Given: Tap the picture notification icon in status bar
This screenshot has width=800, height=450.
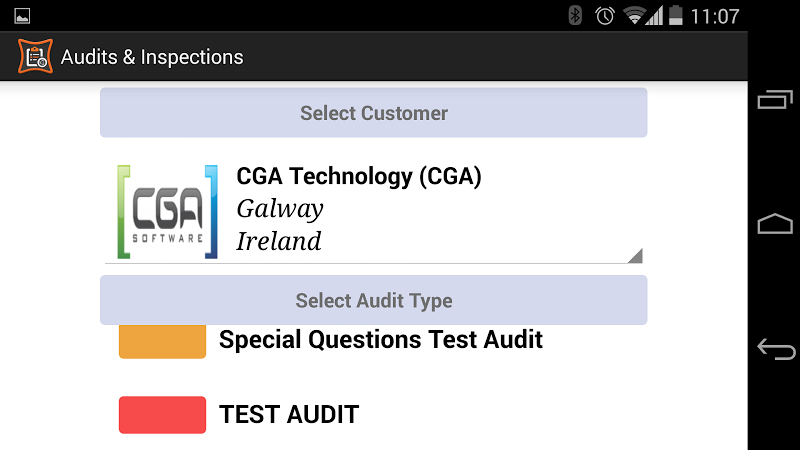Looking at the screenshot, I should 22,16.
